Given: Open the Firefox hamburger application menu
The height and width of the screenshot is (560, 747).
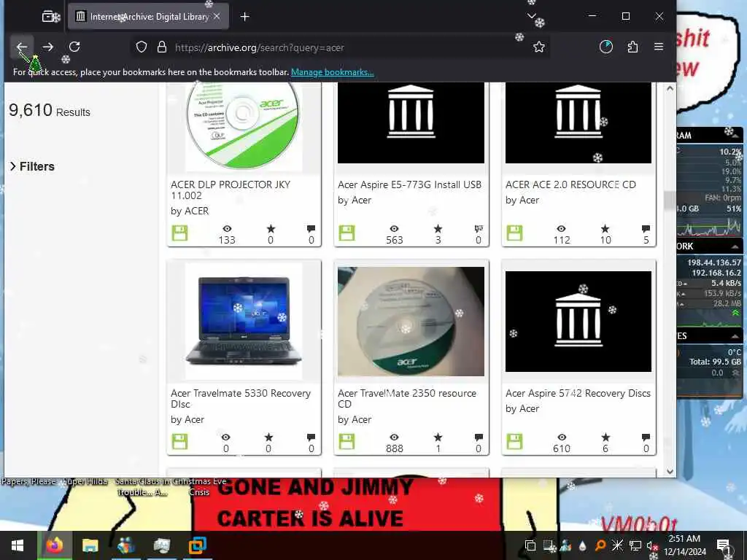Looking at the screenshot, I should tap(659, 47).
